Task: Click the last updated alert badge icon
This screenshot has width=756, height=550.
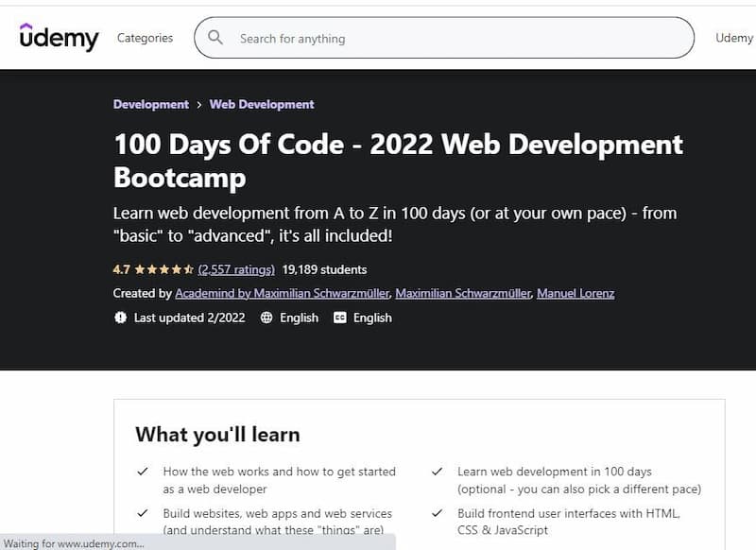Action: click(121, 318)
